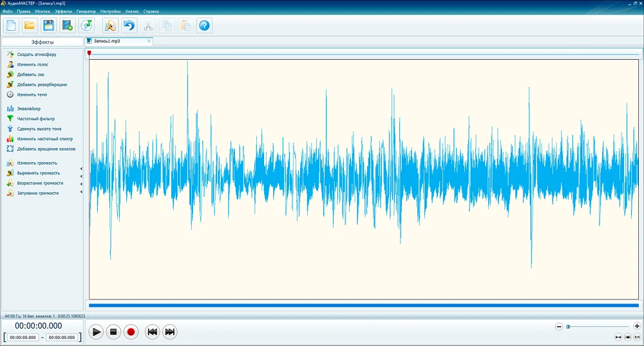This screenshot has width=644, height=346.
Task: Expand the Выровнять громкость arrow
Action: pos(81,174)
